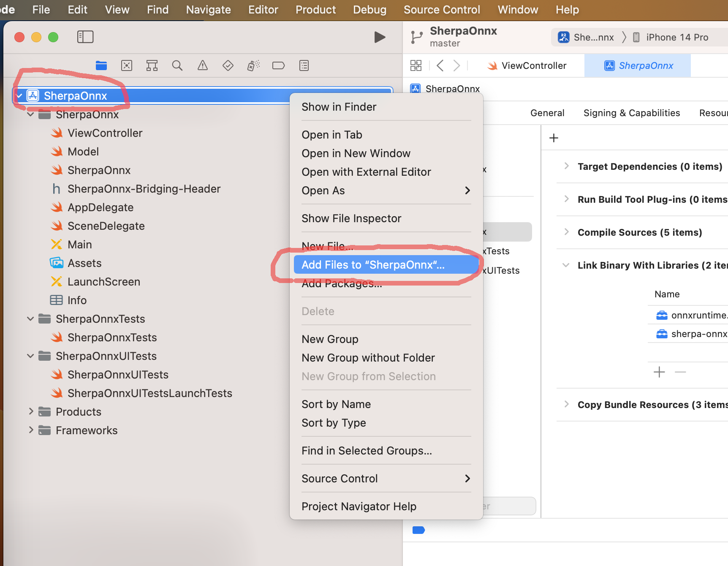This screenshot has width=728, height=566.
Task: Click the She...nnx scheme icon
Action: point(564,37)
